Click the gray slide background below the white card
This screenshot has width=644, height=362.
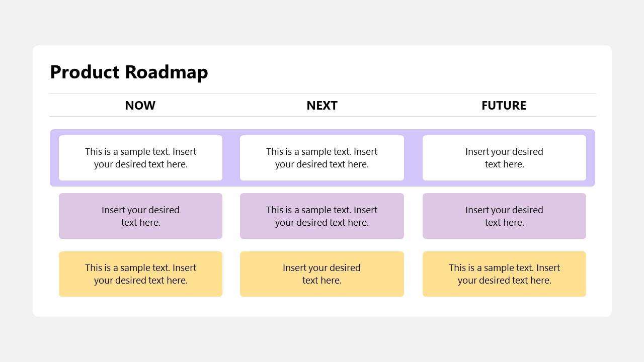322,339
